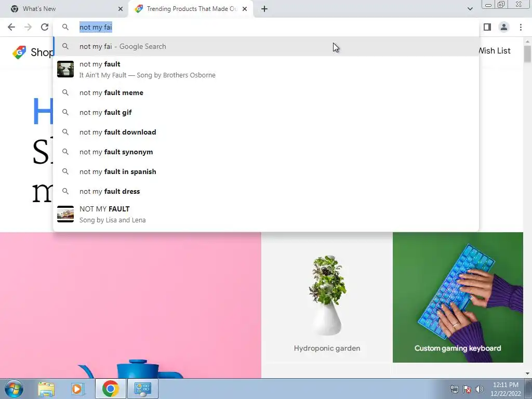Select the Trending Products tab
Image resolution: width=532 pixels, height=399 pixels.
pos(191,9)
